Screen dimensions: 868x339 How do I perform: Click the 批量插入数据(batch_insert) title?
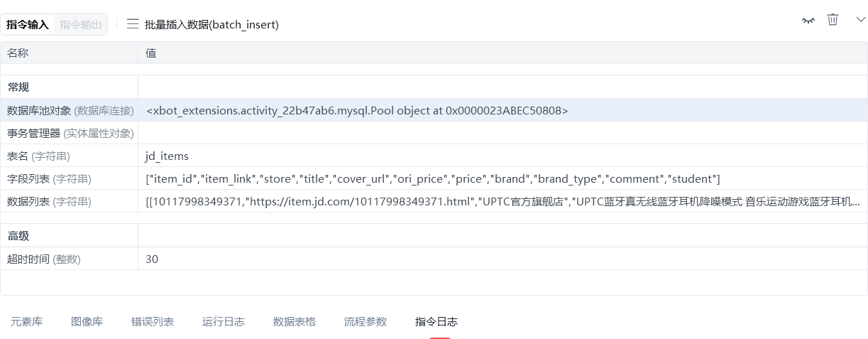tap(211, 24)
